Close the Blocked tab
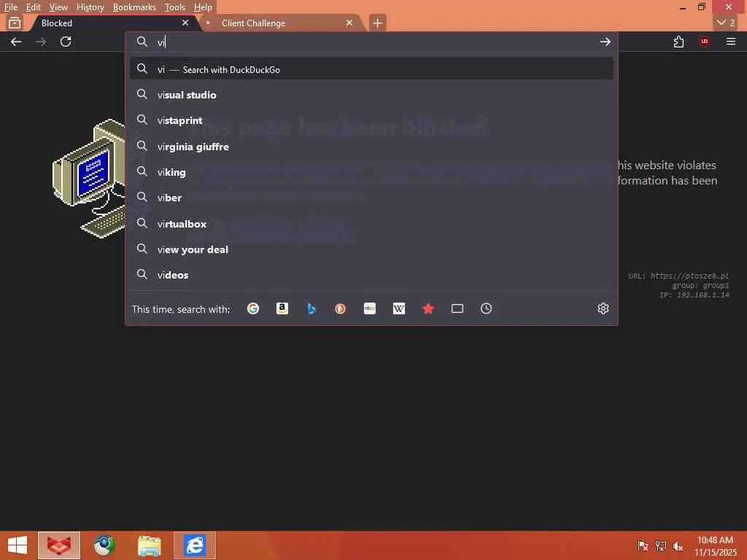The height and width of the screenshot is (560, 747). tap(185, 23)
